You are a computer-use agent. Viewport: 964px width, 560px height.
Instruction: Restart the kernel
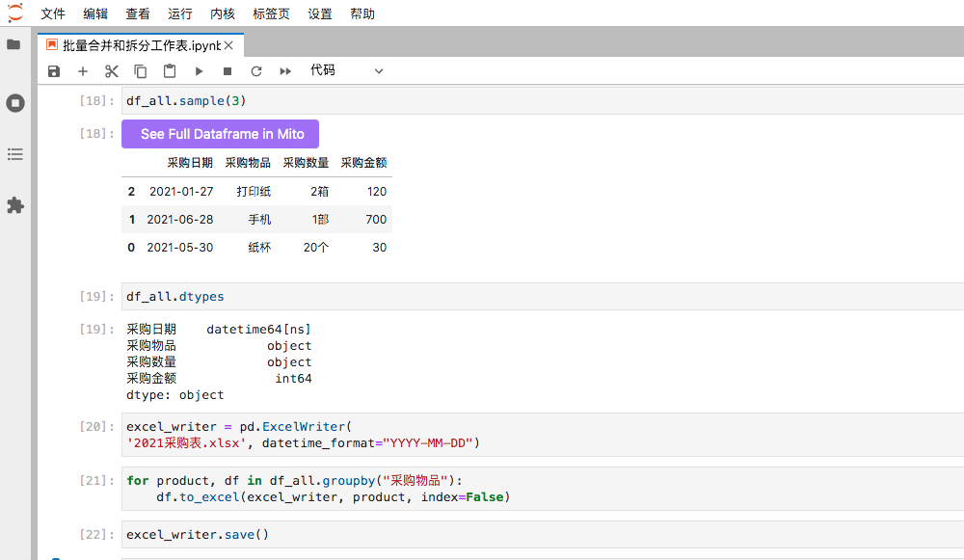(256, 71)
